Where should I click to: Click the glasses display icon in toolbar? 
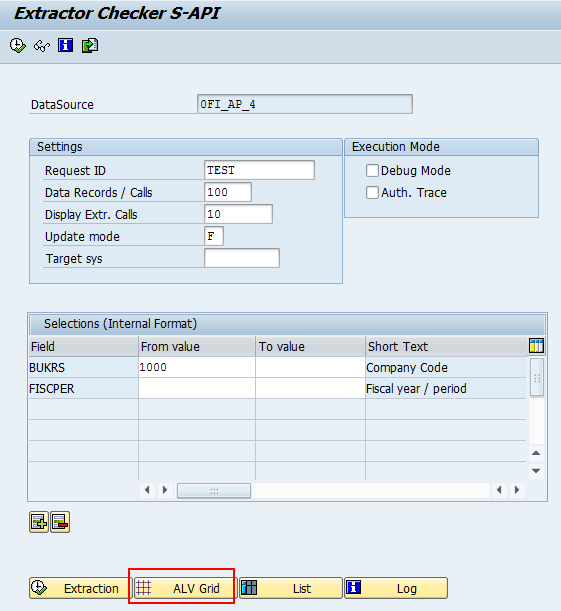pyautogui.click(x=42, y=46)
